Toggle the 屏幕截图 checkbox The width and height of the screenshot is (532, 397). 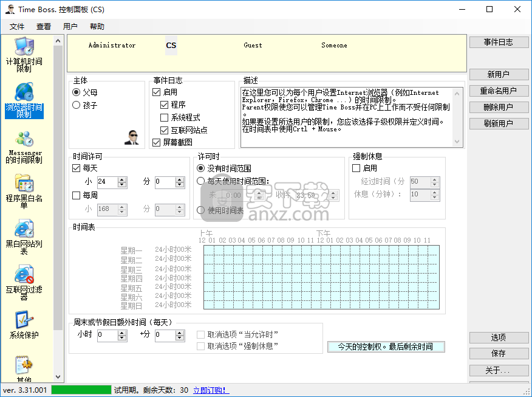tap(157, 142)
